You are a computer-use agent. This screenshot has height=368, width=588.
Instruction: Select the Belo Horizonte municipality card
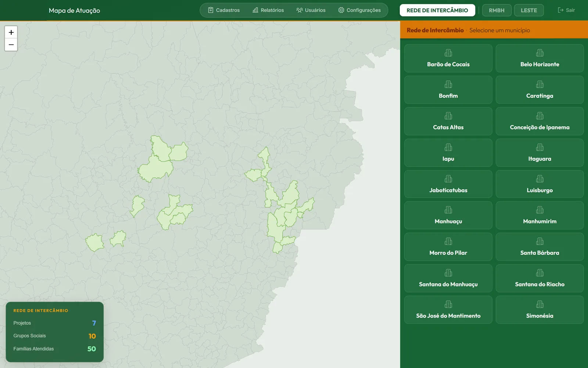pyautogui.click(x=539, y=58)
